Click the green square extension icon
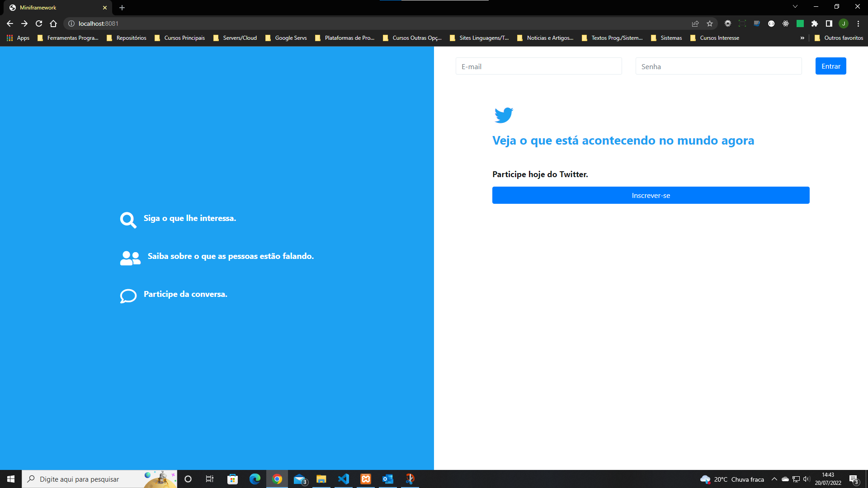Image resolution: width=868 pixels, height=488 pixels. click(800, 23)
